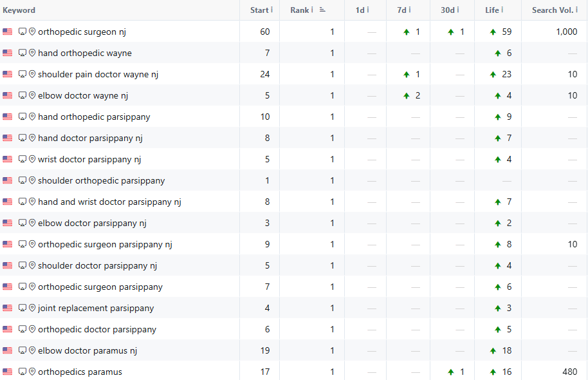Screen dimensions: 588x380
Task: Sort the table by Search Vol. header
Action: [554, 10]
